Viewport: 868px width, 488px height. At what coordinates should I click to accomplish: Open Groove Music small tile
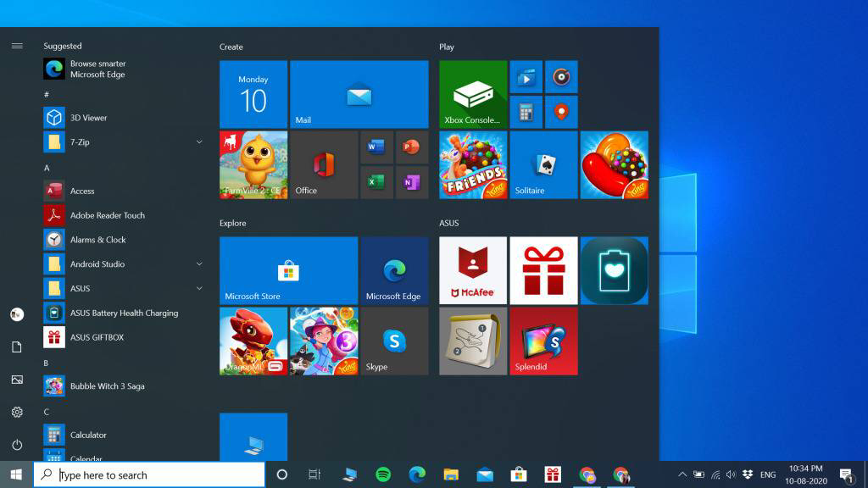[x=561, y=77]
